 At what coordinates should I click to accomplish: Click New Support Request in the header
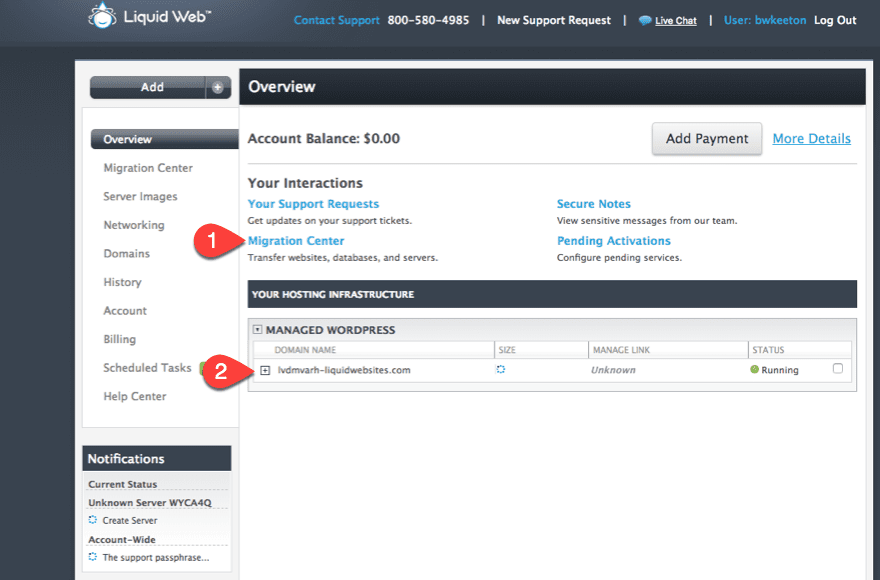click(x=554, y=20)
